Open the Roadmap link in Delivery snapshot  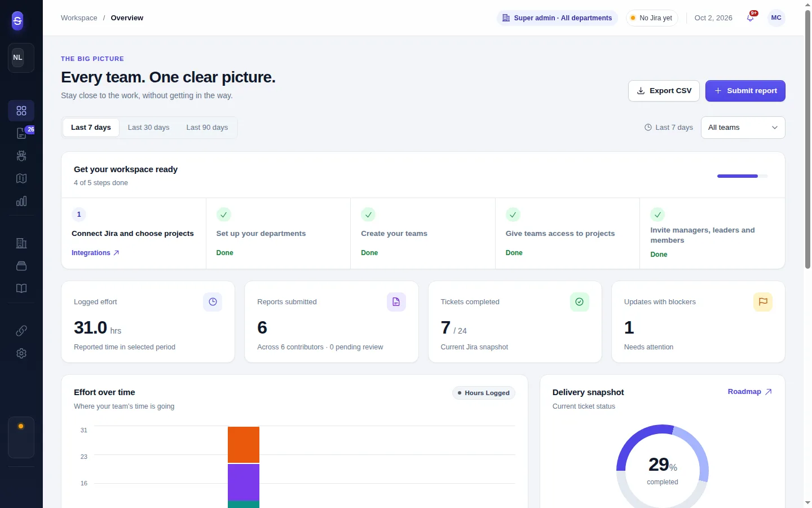pyautogui.click(x=749, y=392)
